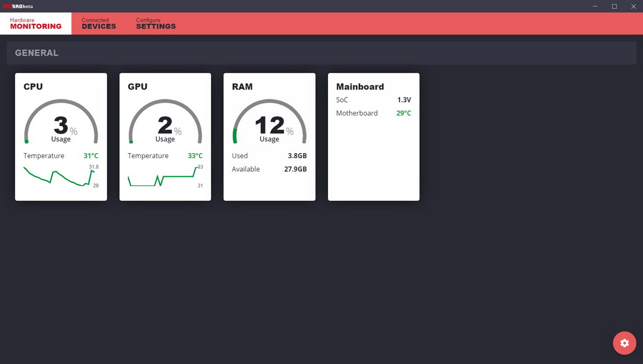Open the Connected Devices tab

(x=99, y=24)
